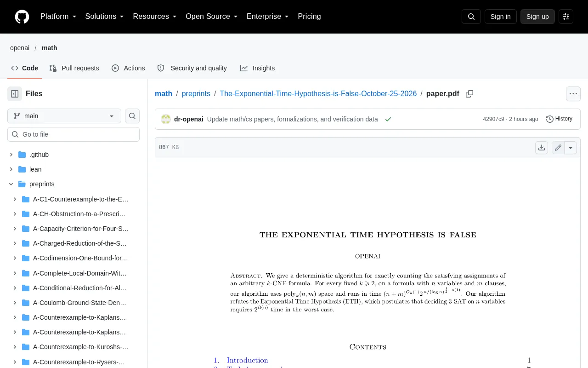Click the pencil edit file icon
The width and height of the screenshot is (588, 368).
pos(558,148)
